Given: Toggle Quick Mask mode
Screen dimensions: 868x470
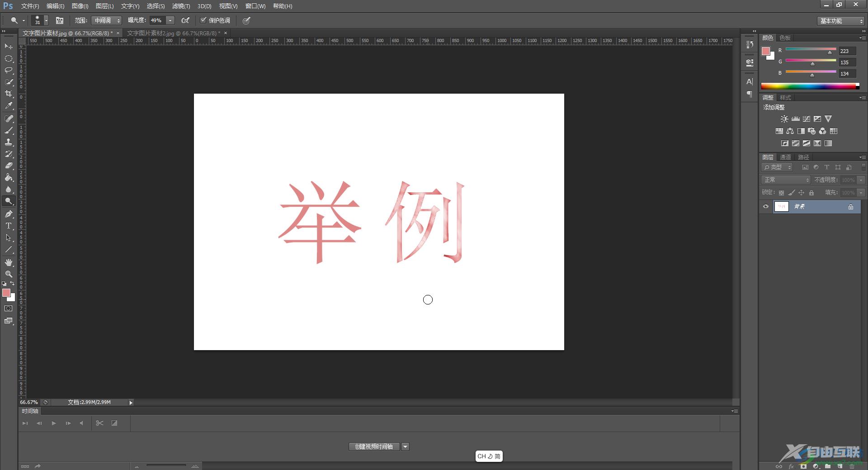Looking at the screenshot, I should point(9,309).
